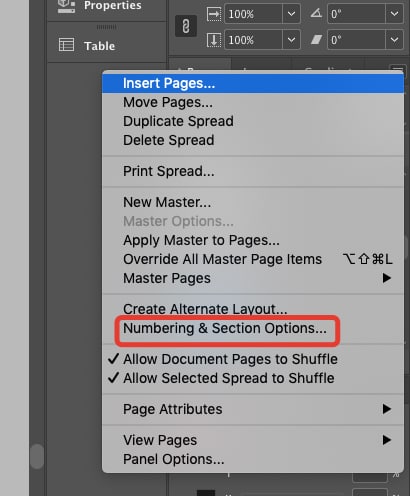Open shear angle dropdown arrow
Viewport: 410px width, 496px height.
(x=394, y=40)
